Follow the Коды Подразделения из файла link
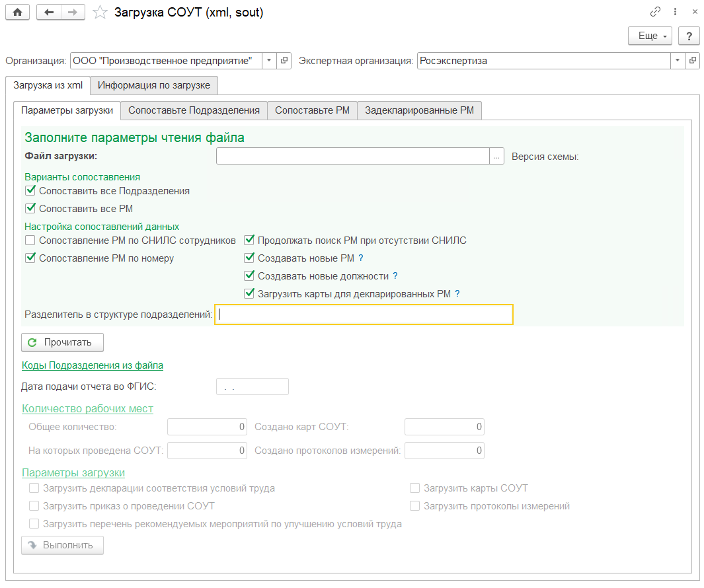The image size is (704, 588). tap(93, 365)
